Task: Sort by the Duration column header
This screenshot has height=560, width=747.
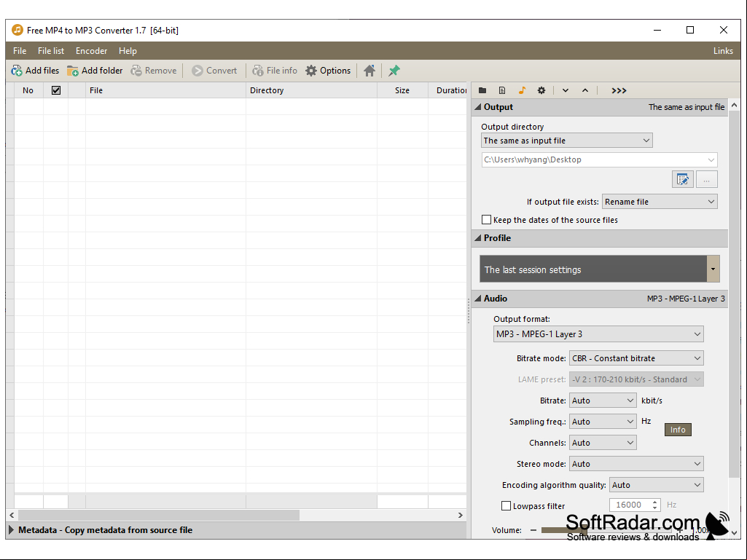Action: pos(447,90)
